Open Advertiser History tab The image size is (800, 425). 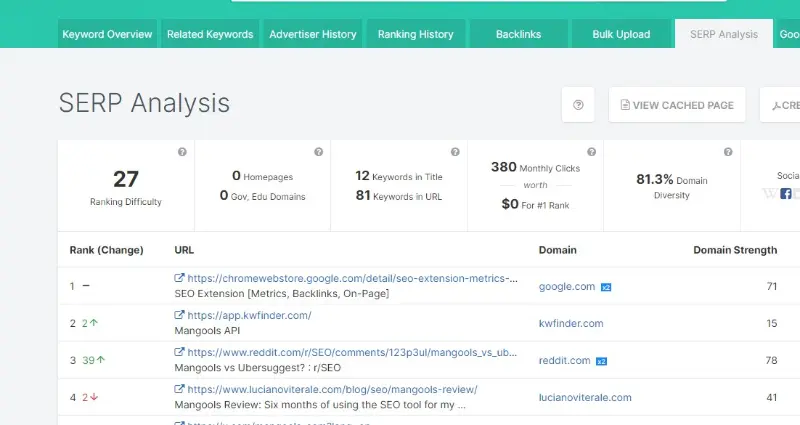pyautogui.click(x=313, y=34)
